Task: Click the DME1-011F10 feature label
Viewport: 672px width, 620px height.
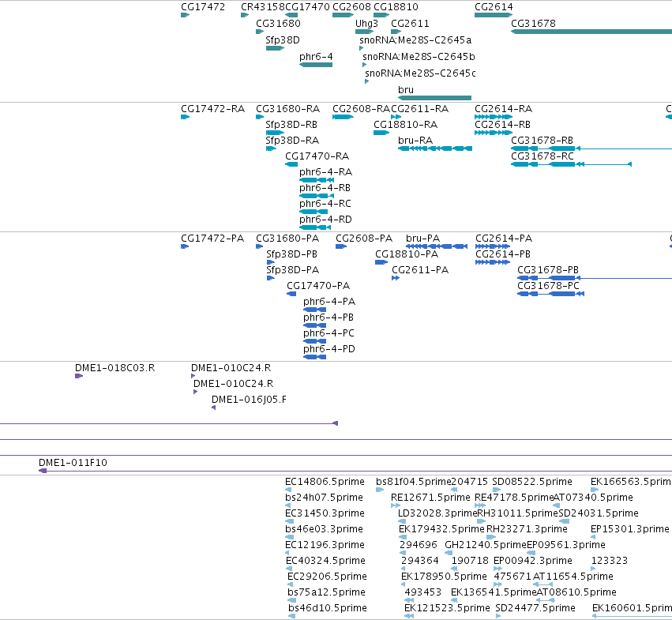Action: tap(73, 463)
